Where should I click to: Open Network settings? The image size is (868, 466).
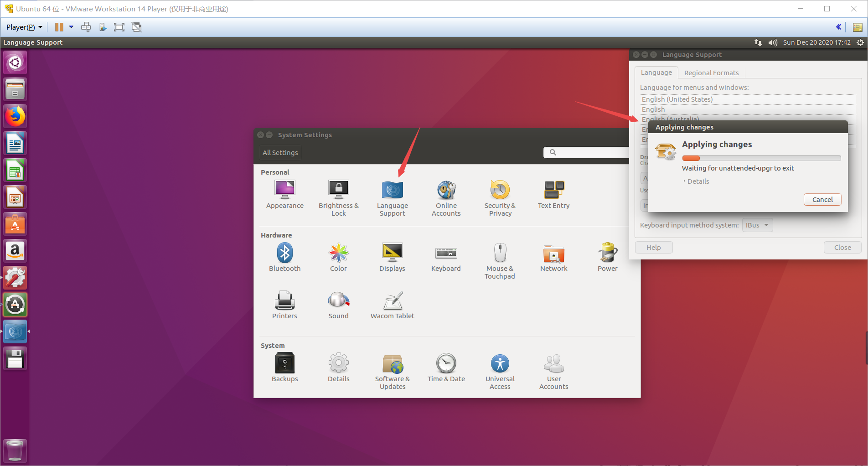pos(553,258)
